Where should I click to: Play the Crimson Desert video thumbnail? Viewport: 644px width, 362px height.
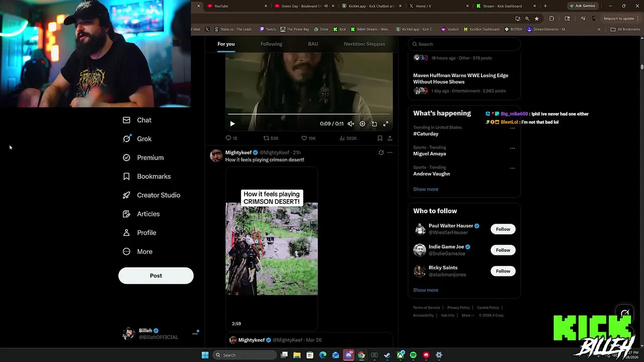(272, 249)
